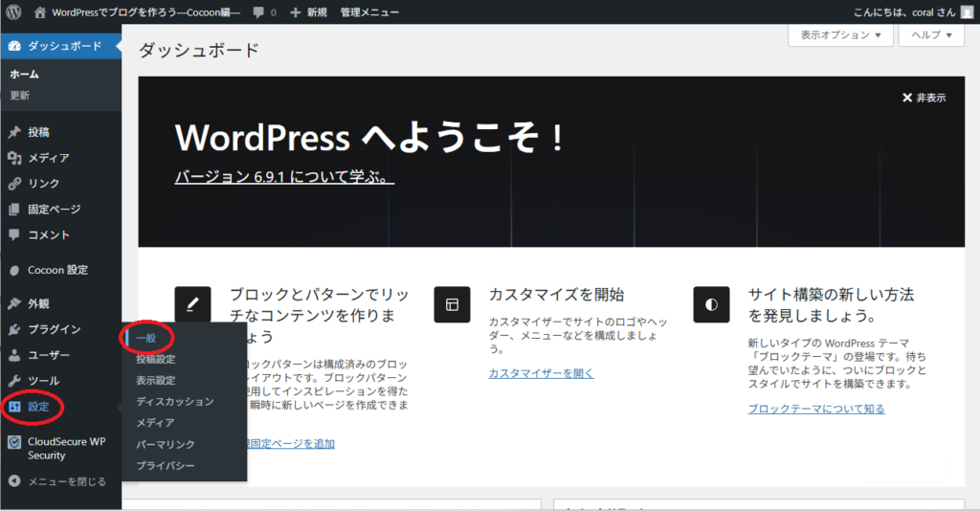
Task: Open ホーム under ダッシュボード
Action: 24,75
